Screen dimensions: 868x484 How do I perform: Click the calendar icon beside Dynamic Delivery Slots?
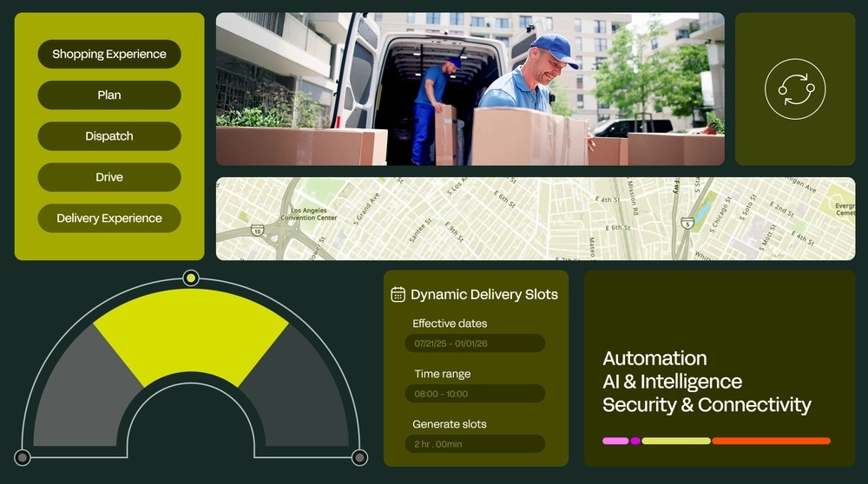click(398, 294)
